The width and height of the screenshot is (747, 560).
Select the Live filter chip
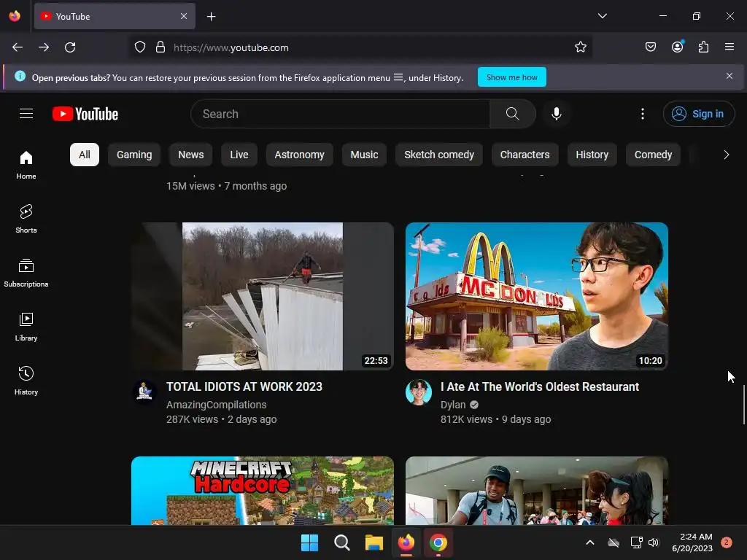pyautogui.click(x=239, y=155)
